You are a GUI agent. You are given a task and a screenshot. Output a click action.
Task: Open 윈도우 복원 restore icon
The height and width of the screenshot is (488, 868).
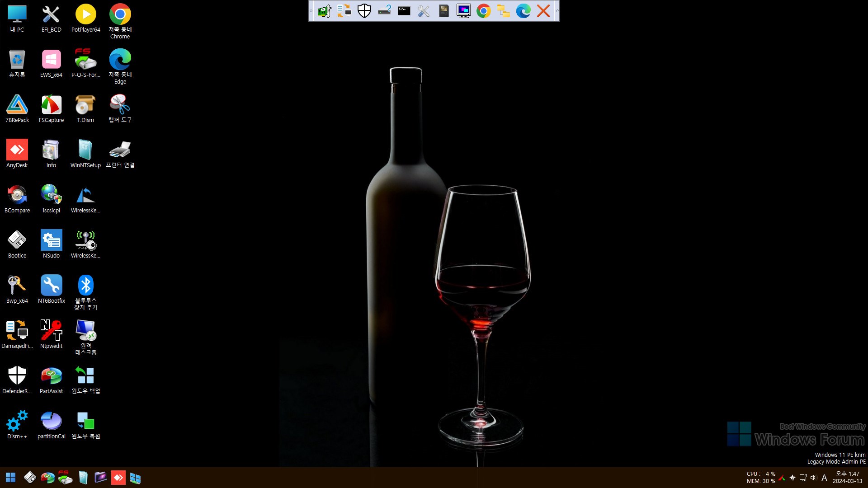coord(86,426)
